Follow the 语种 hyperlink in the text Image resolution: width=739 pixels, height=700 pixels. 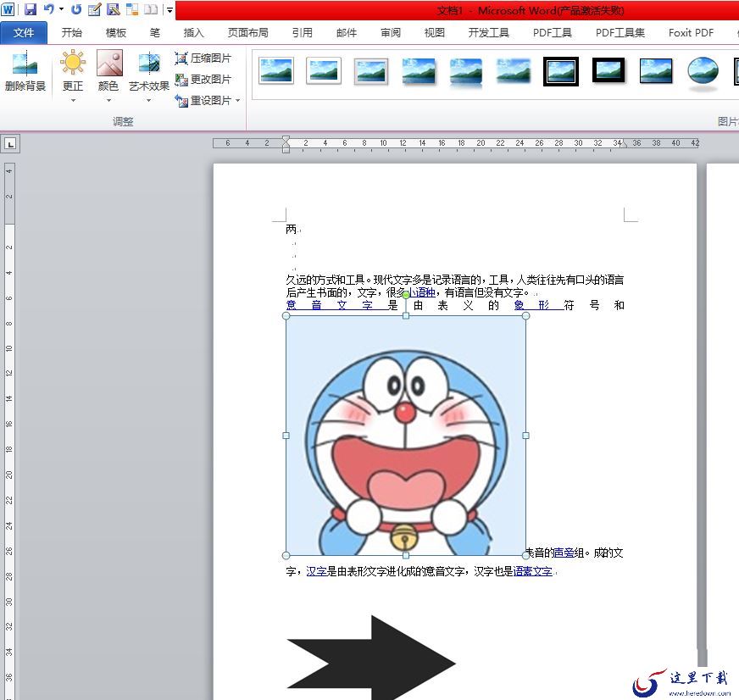[421, 292]
